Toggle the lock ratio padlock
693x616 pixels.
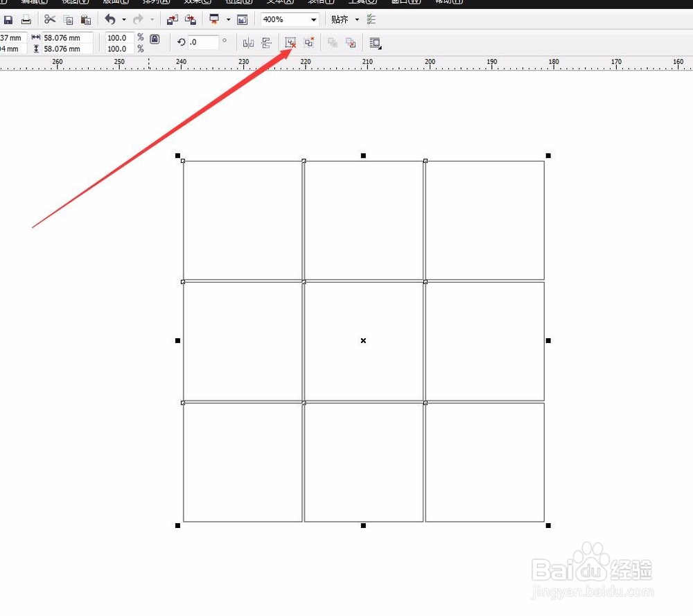coord(155,39)
